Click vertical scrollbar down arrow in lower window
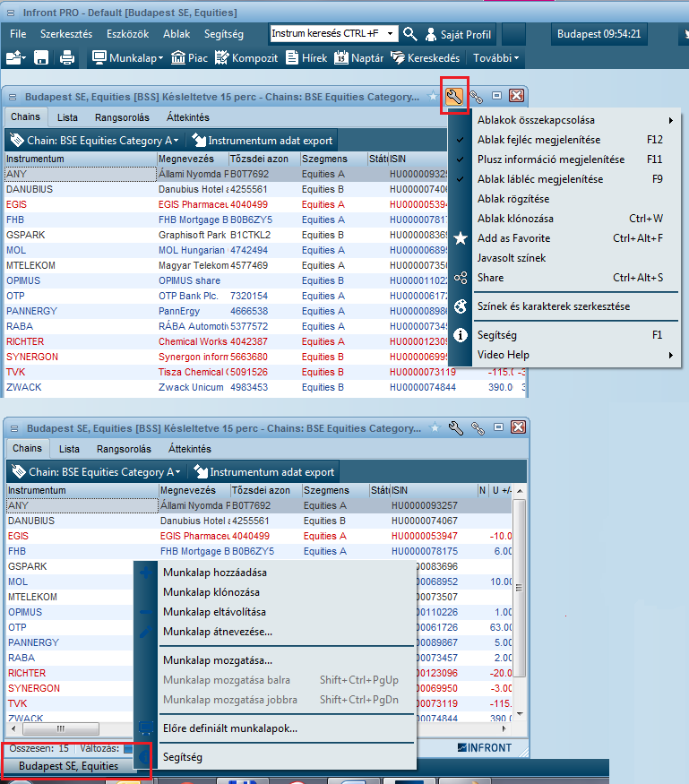The height and width of the screenshot is (784, 689). tap(520, 713)
